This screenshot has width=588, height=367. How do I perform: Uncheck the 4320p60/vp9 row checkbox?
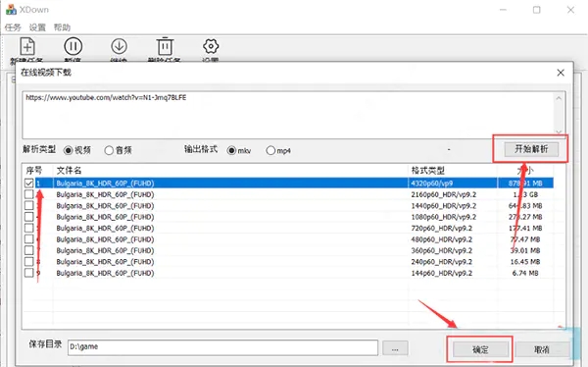(x=28, y=183)
